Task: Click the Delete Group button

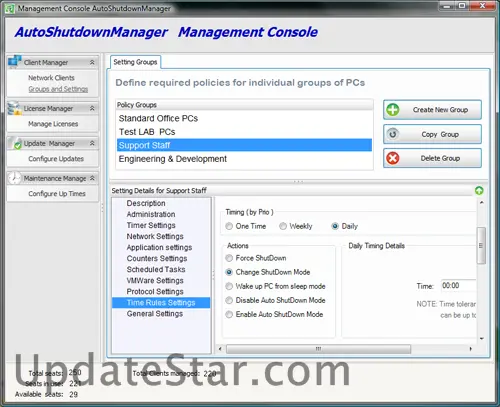Action: 432,158
